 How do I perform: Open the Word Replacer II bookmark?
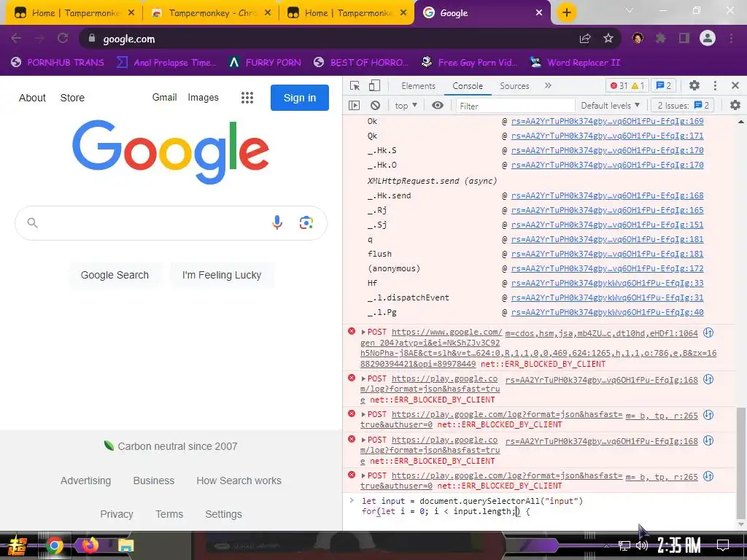(575, 63)
